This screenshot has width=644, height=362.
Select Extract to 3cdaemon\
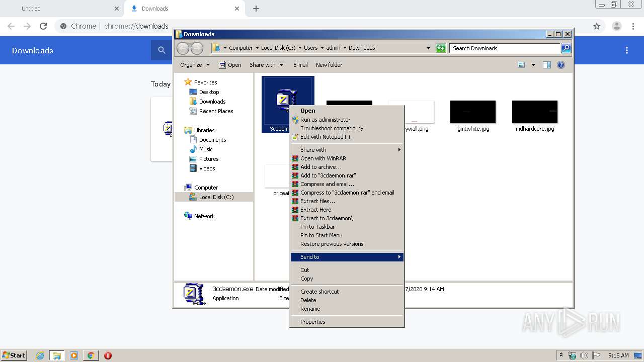(x=347, y=218)
